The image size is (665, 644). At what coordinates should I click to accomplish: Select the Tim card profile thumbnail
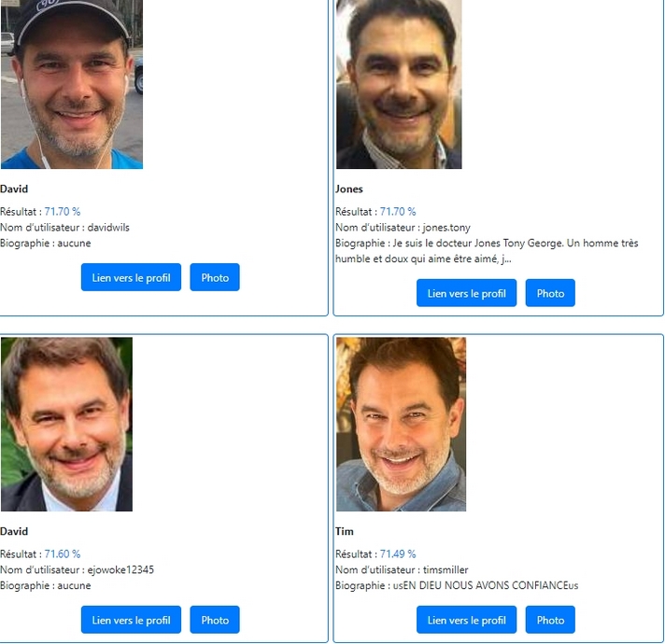point(402,425)
